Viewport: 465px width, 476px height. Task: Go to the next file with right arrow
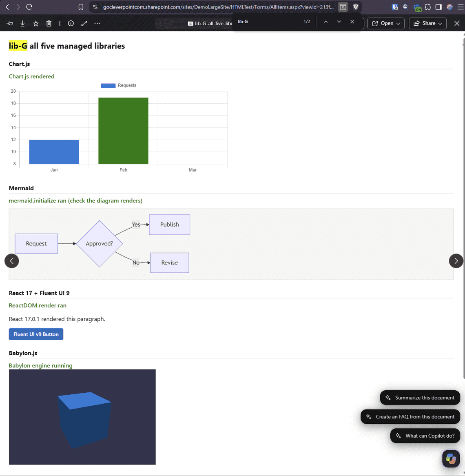pyautogui.click(x=456, y=261)
